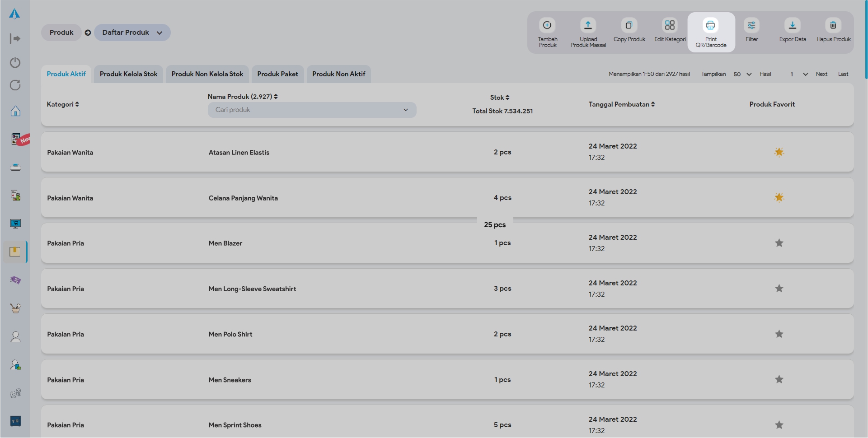
Task: Click Print QR/Barcode icon
Action: point(710,25)
